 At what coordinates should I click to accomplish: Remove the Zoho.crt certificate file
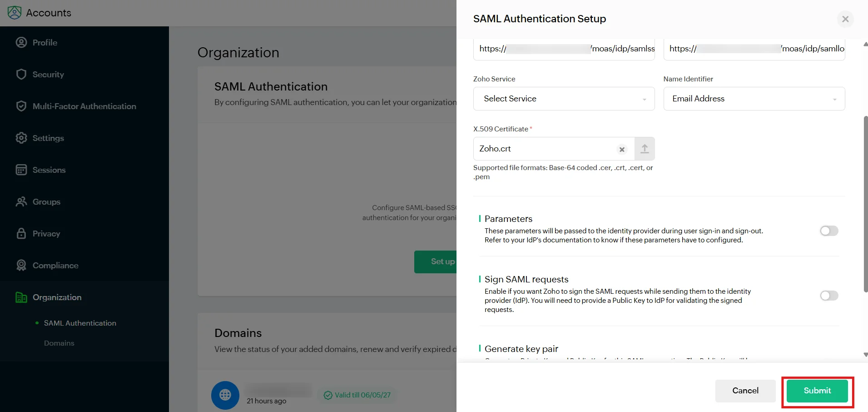click(x=622, y=149)
